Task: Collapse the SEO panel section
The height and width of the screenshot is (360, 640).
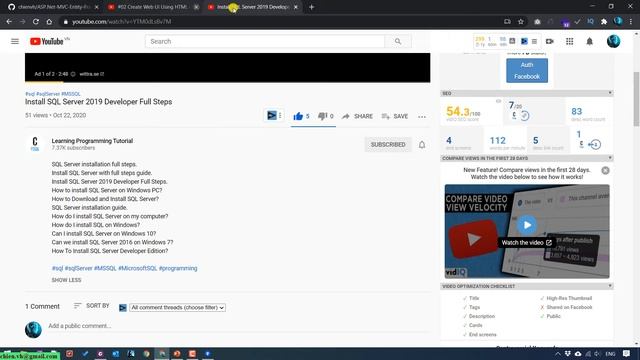Action: [610, 93]
